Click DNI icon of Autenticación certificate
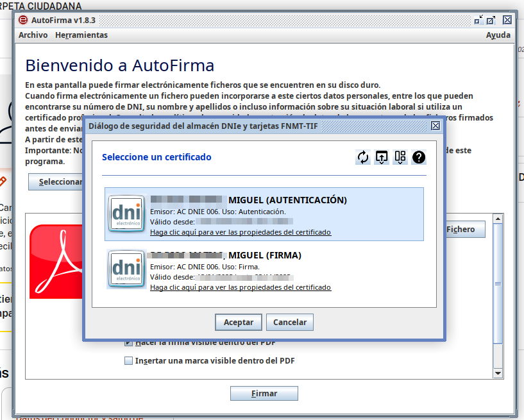524x420 pixels. tap(126, 214)
